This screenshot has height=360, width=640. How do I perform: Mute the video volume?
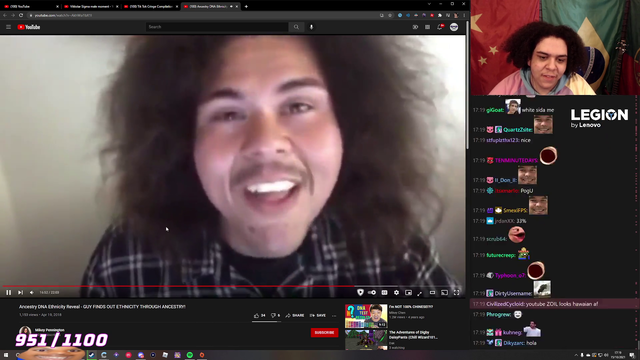click(32, 292)
